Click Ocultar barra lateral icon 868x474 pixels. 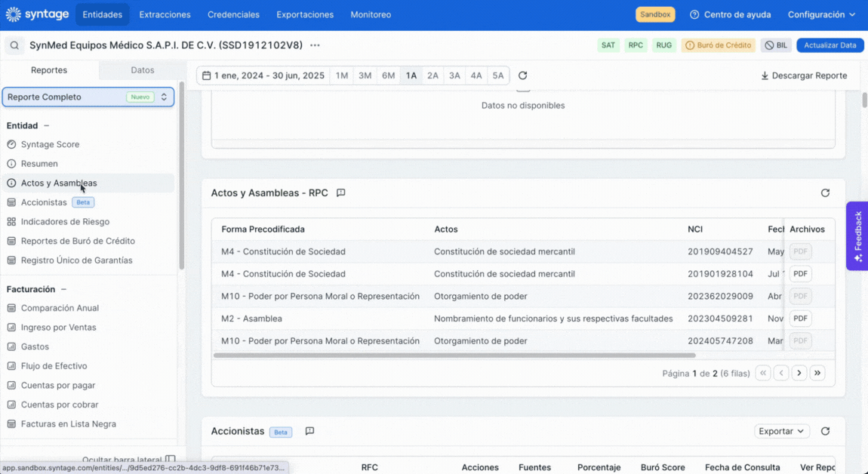171,460
